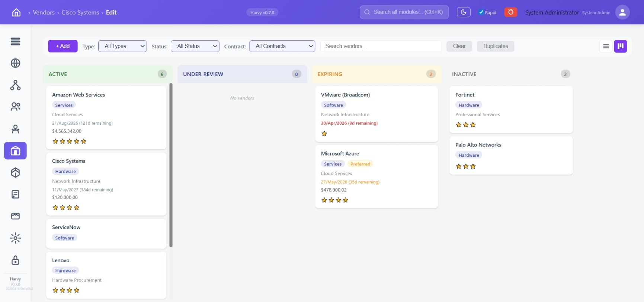This screenshot has width=644, height=302.
Task: Open the single person sidebar icon
Action: click(15, 129)
